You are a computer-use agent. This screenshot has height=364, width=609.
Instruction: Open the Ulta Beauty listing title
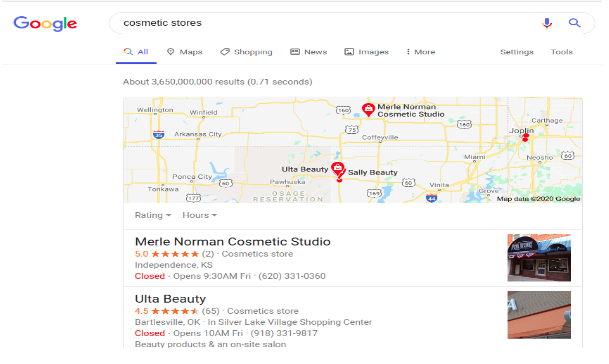[x=170, y=299]
